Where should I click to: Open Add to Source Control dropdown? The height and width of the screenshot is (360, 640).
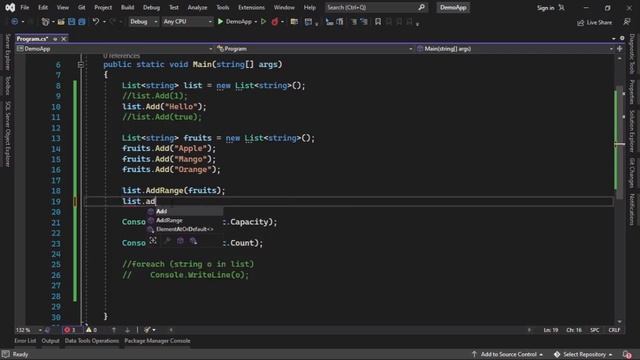tap(508, 354)
